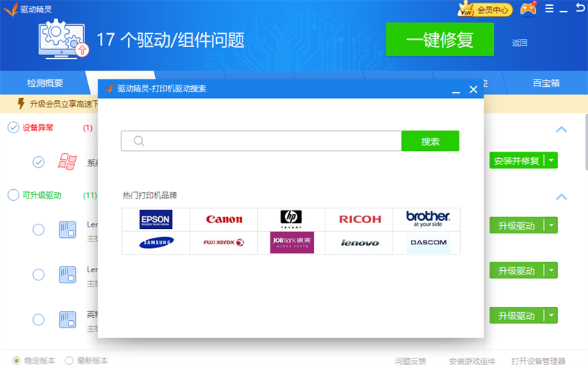Select the Lenovo brand logo
588x368 pixels.
tap(360, 243)
